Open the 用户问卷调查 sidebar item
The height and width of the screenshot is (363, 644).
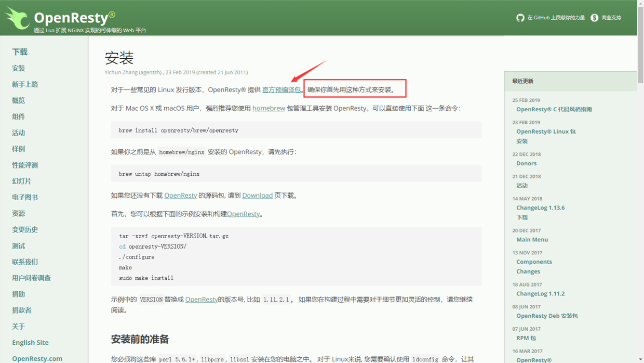coord(32,278)
